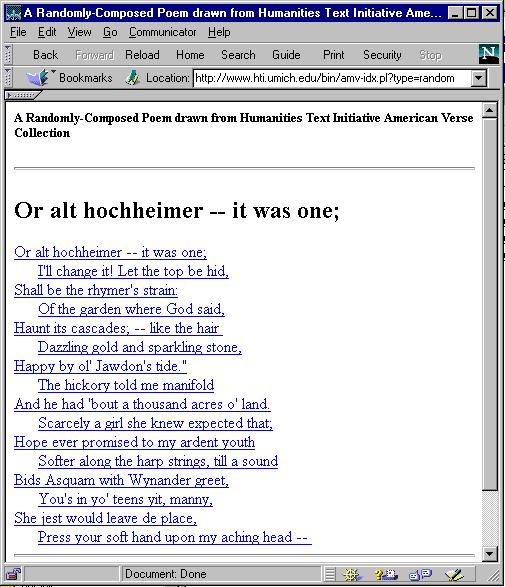
Task: Click the Location URL field
Action: pyautogui.click(x=332, y=78)
